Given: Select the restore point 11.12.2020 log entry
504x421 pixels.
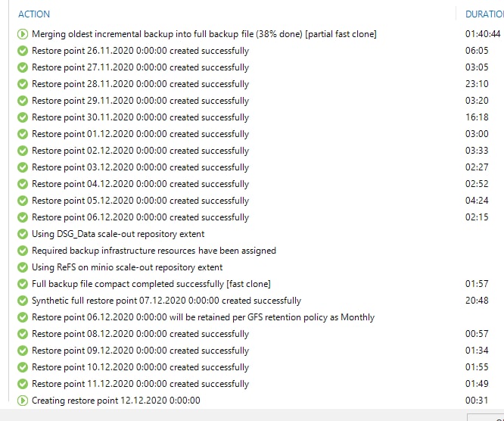Looking at the screenshot, I should click(x=140, y=384).
